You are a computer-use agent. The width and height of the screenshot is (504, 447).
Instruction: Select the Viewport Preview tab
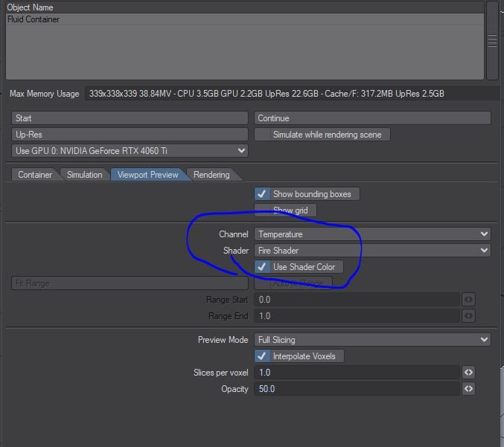pyautogui.click(x=148, y=175)
